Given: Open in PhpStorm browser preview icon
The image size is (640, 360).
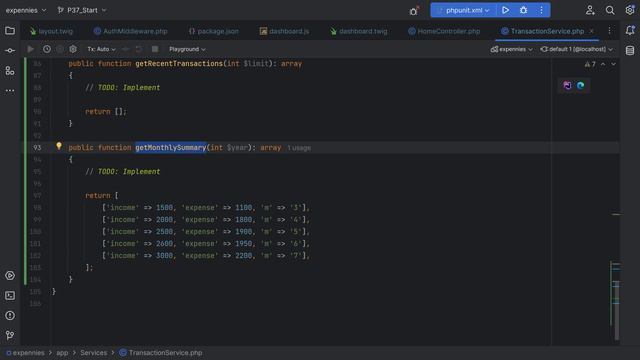Looking at the screenshot, I should tap(567, 85).
